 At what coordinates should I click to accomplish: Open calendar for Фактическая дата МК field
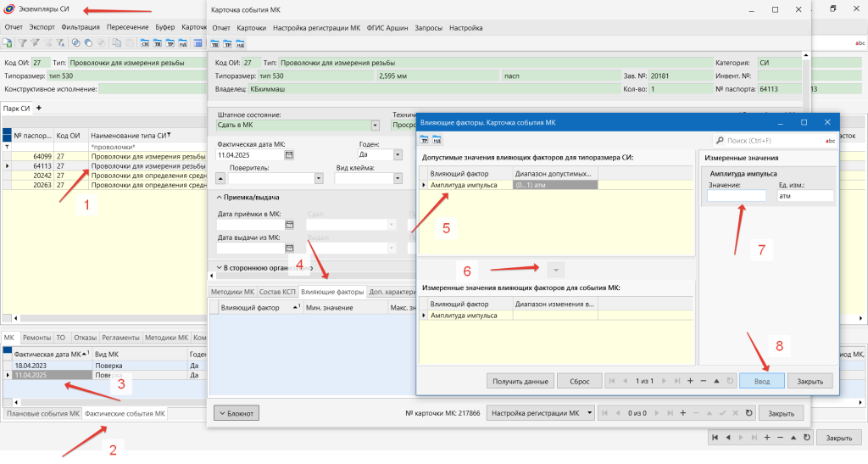[x=289, y=155]
